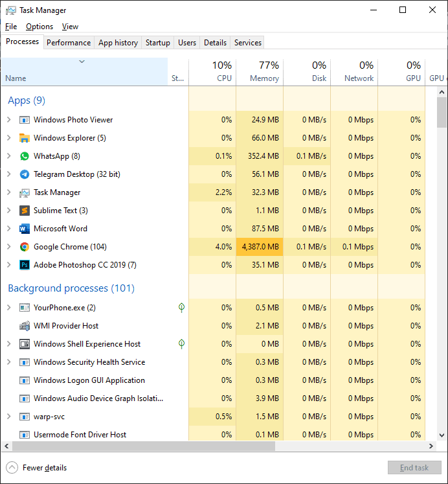Click the Sublime Text icon
Screen dimensions: 448x484
25,211
